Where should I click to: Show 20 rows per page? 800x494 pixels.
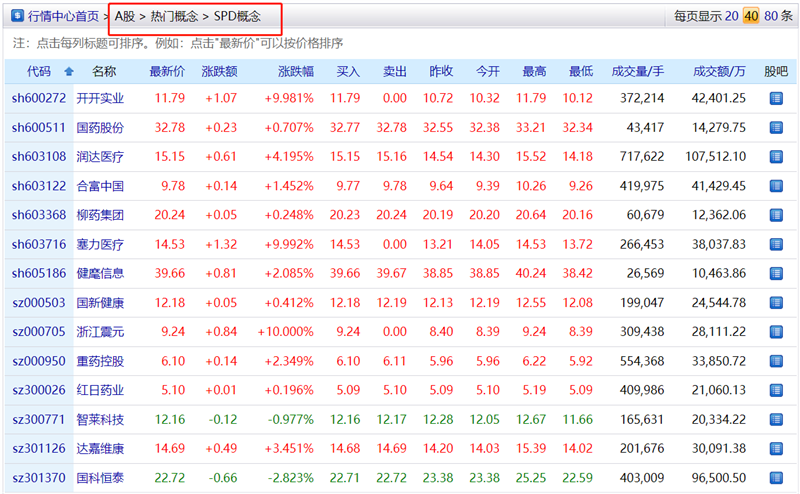click(732, 16)
